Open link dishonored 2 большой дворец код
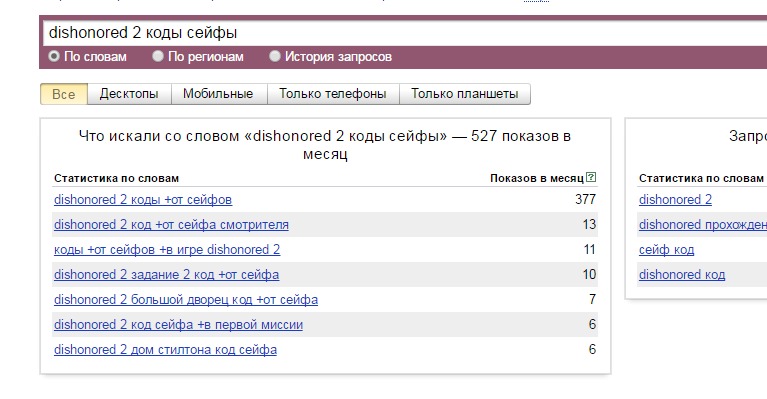 (186, 299)
